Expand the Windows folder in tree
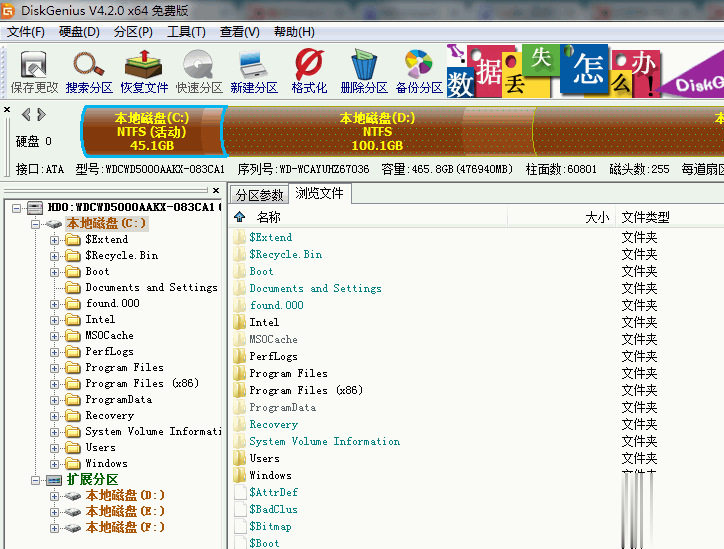 tap(54, 465)
